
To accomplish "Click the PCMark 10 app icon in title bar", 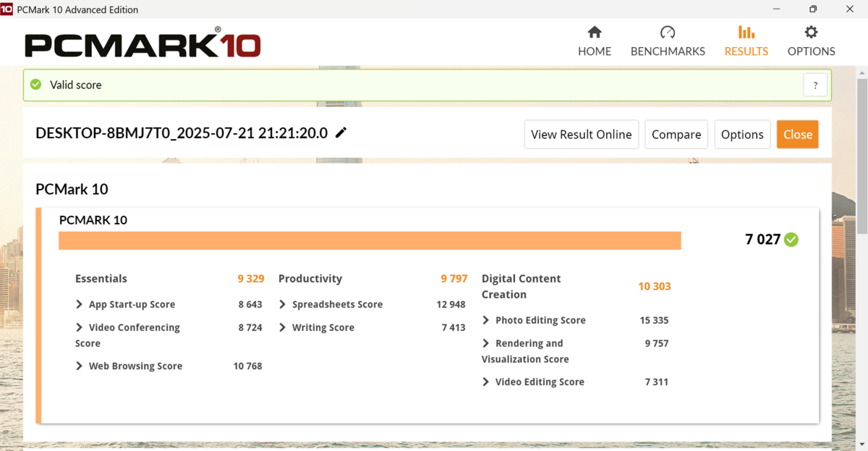I will [7, 9].
